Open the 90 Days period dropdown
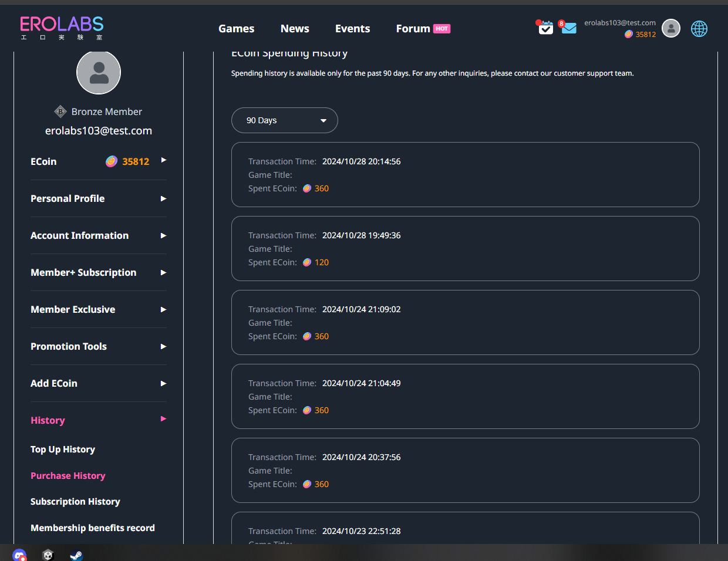 (285, 120)
